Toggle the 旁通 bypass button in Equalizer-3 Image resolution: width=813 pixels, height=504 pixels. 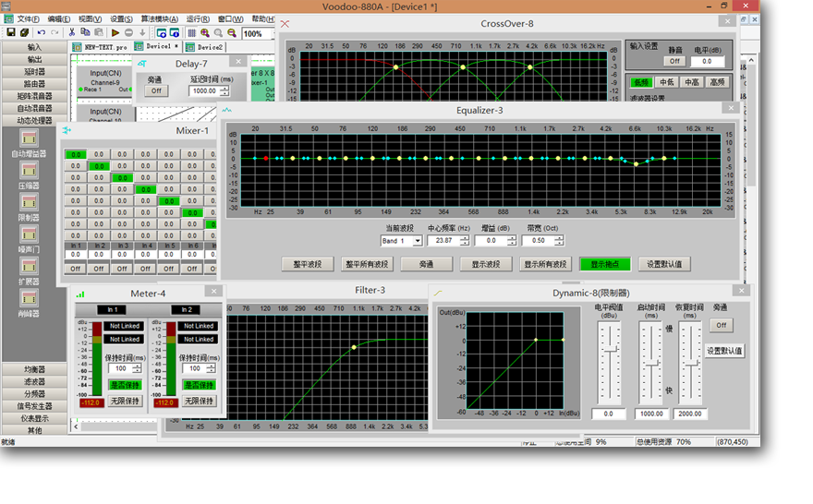pyautogui.click(x=426, y=264)
